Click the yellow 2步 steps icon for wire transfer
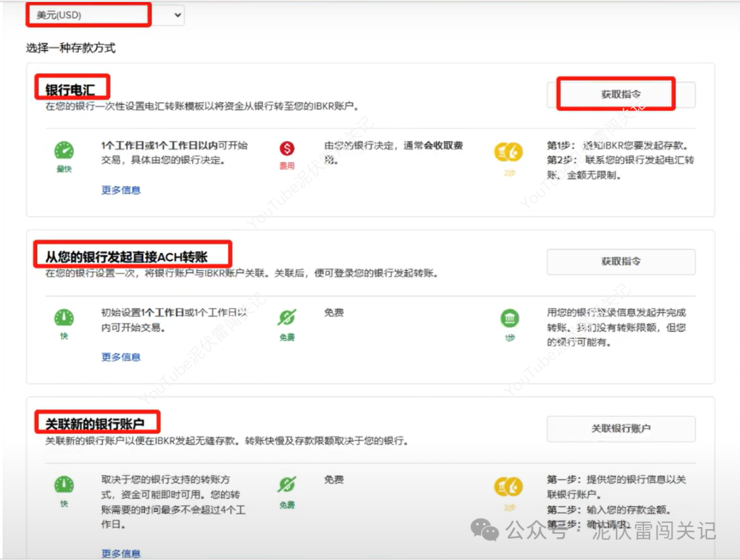The height and width of the screenshot is (560, 740). (x=508, y=152)
